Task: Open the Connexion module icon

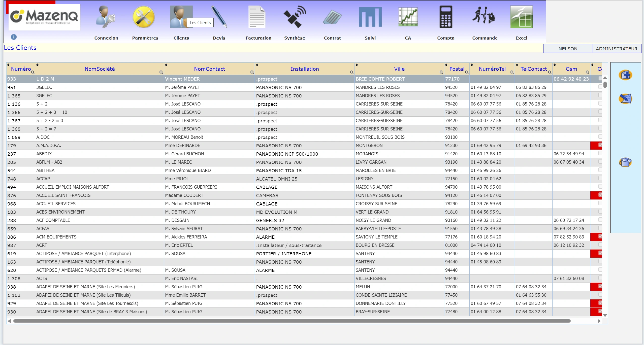Action: tap(106, 17)
